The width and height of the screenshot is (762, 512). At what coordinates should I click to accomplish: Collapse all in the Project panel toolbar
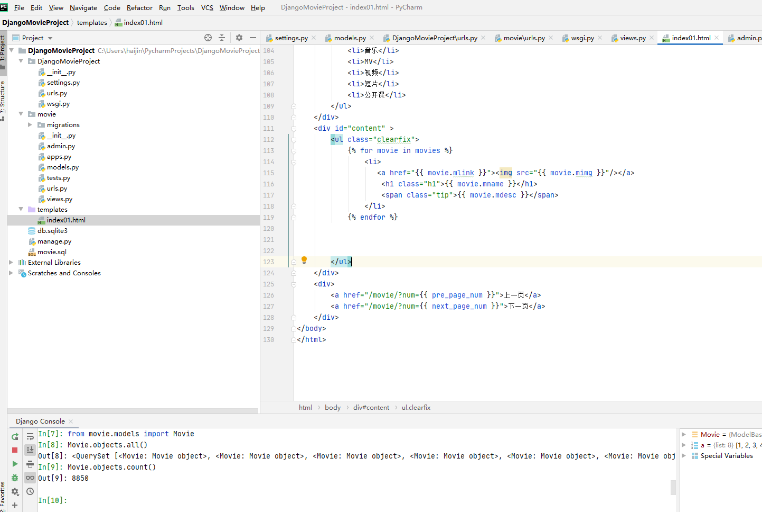pos(222,37)
